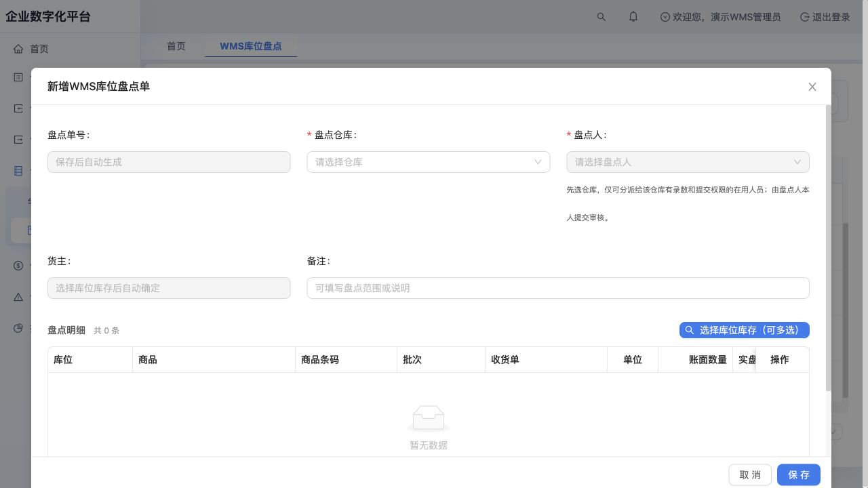
Task: Click the 共 0 条 record count
Action: click(x=106, y=331)
